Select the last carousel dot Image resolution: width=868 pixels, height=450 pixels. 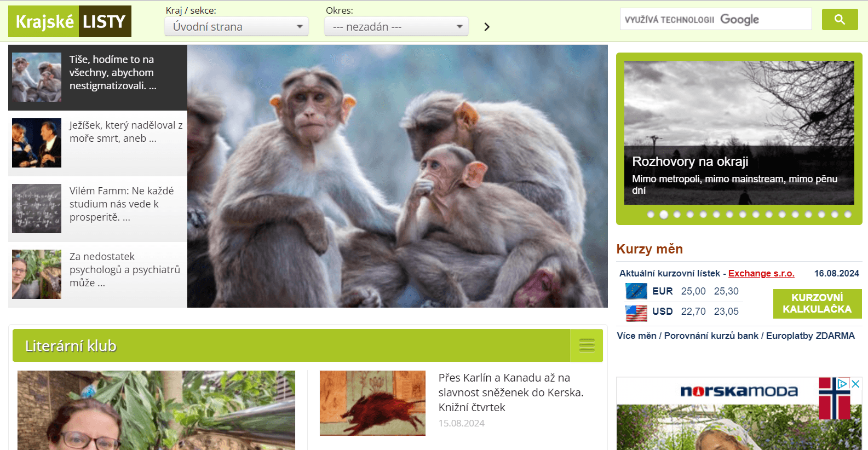coord(848,215)
